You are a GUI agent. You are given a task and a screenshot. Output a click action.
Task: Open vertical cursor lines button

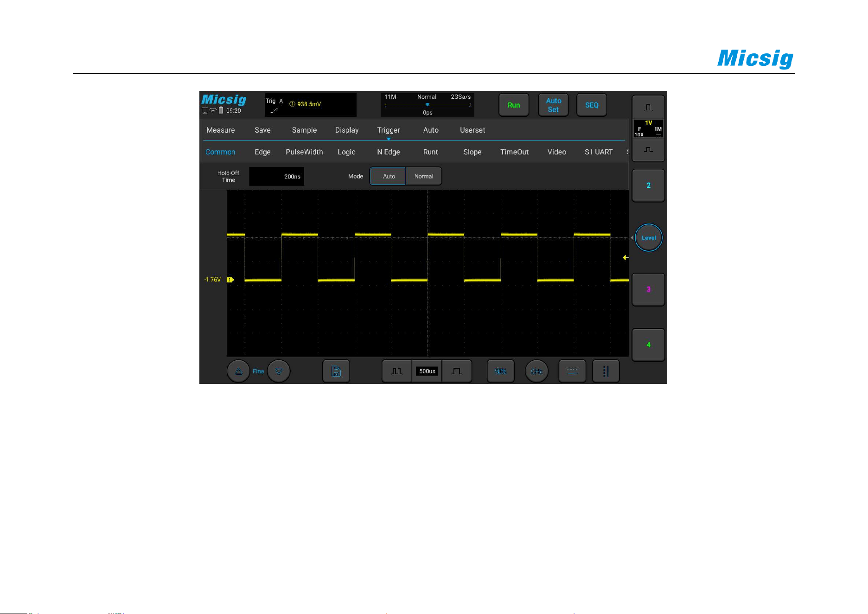tap(606, 371)
